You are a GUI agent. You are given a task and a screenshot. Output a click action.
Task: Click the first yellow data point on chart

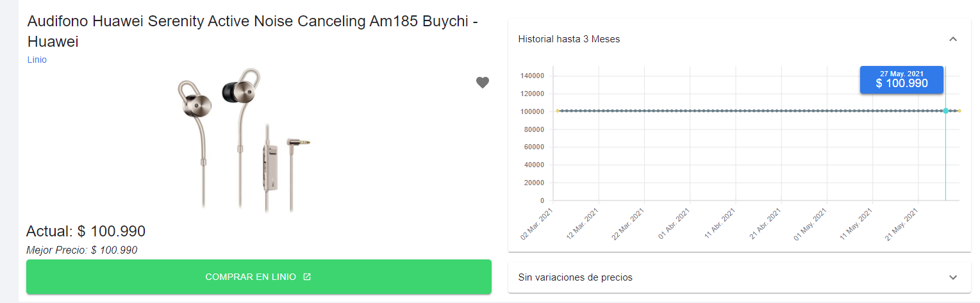[x=558, y=111]
